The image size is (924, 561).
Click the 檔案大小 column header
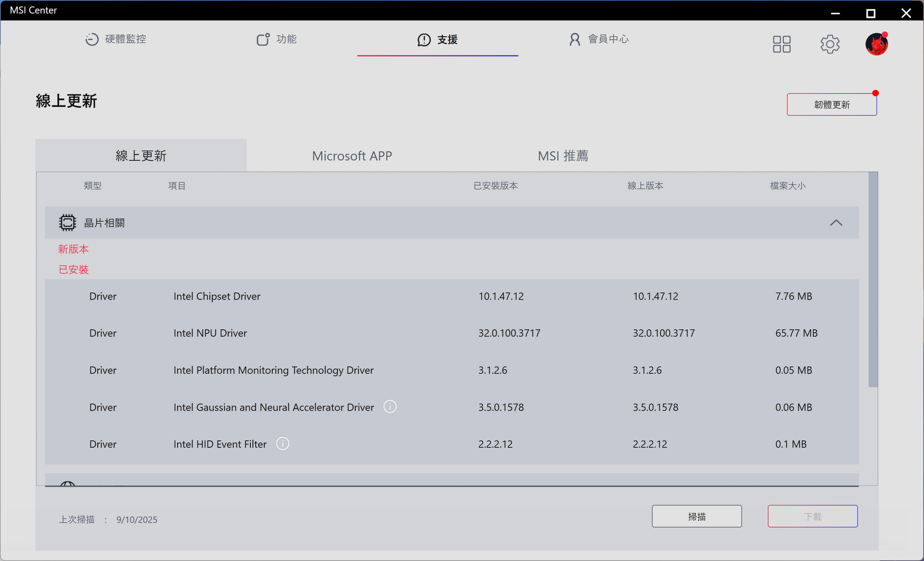tap(787, 185)
